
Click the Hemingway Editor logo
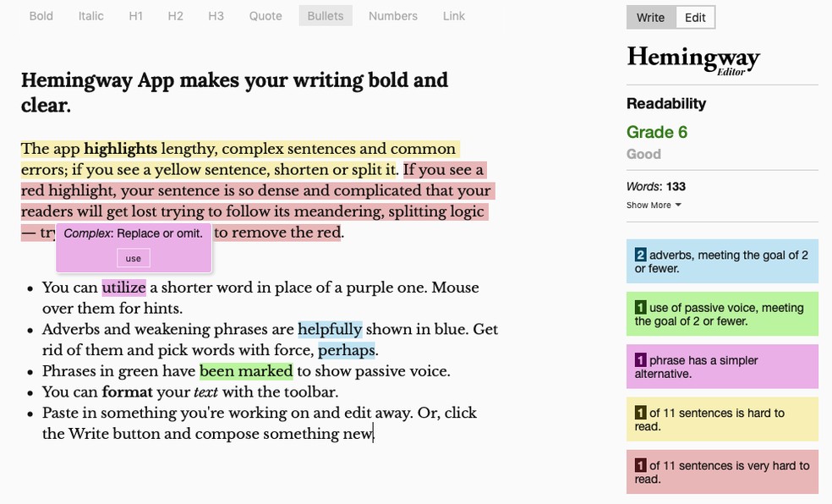tap(693, 59)
